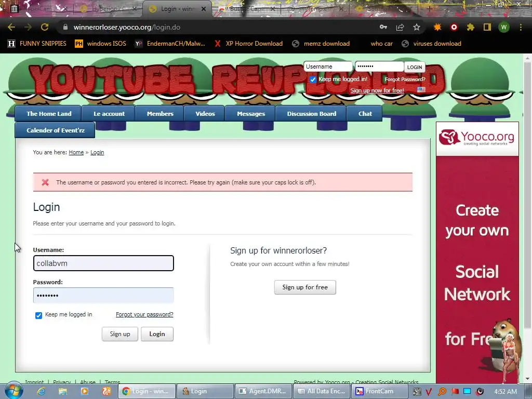532x399 pixels.
Task: Open Chrome's three-dot menu
Action: 521,27
